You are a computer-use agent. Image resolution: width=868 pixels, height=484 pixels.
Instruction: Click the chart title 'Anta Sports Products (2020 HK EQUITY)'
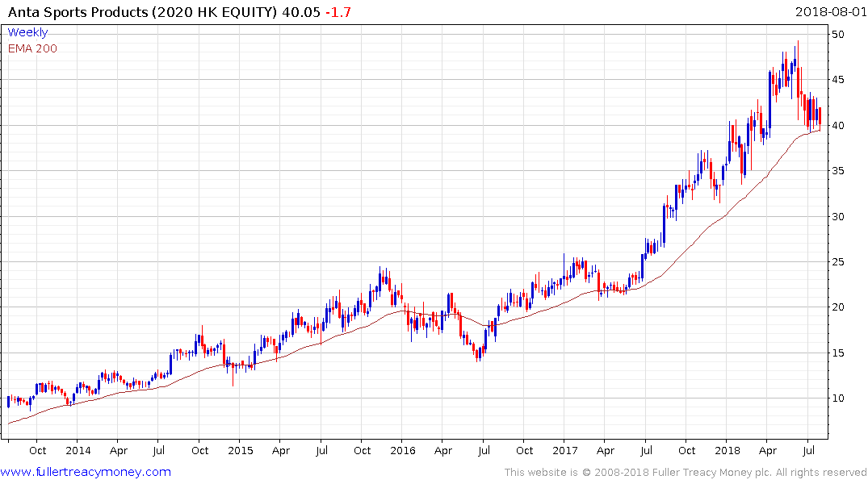(x=142, y=12)
